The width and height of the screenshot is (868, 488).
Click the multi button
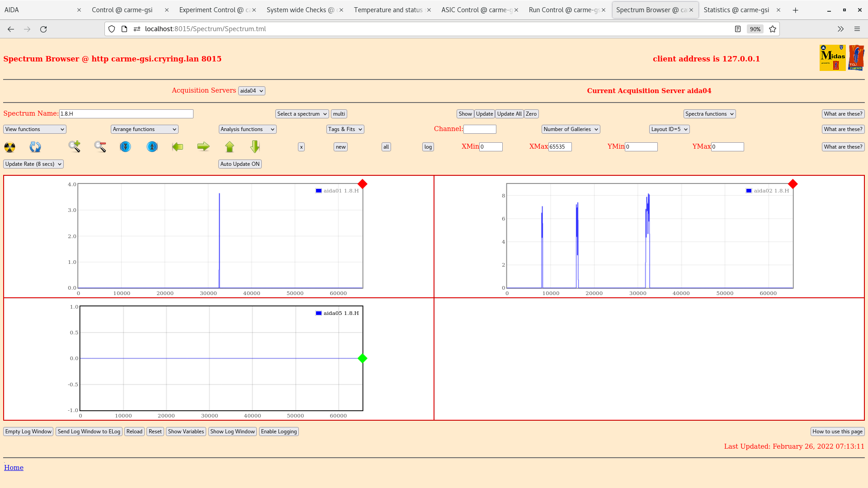click(339, 114)
